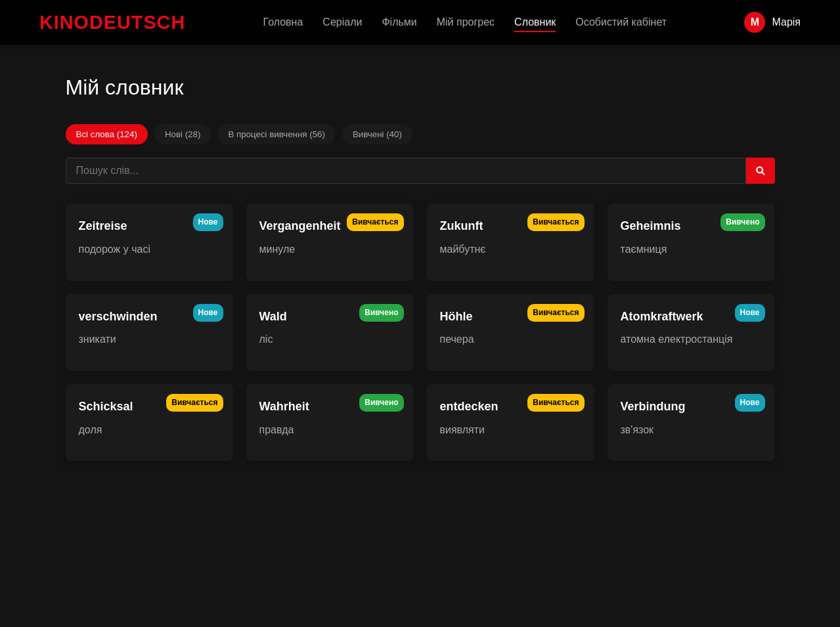Select the 'Всі слова (124)' filter pill
840x627 pixels.
click(106, 134)
